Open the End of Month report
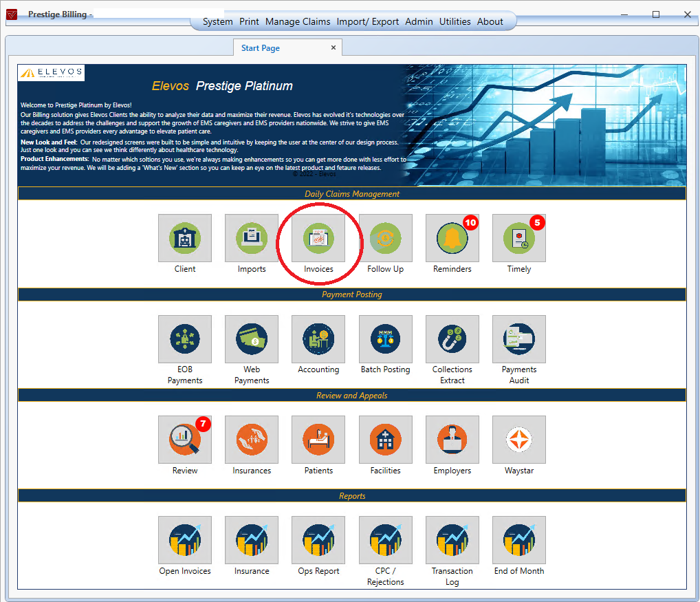Viewport: 700px width, 602px height. [519, 540]
